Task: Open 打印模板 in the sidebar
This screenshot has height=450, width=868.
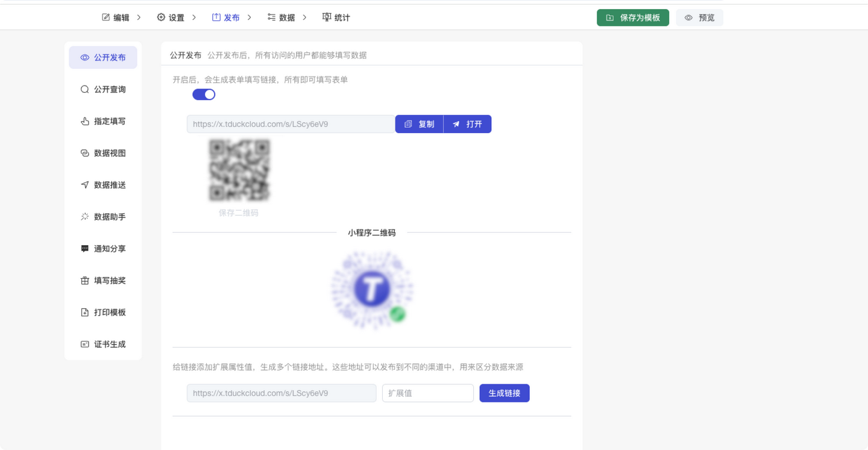Action: [103, 313]
